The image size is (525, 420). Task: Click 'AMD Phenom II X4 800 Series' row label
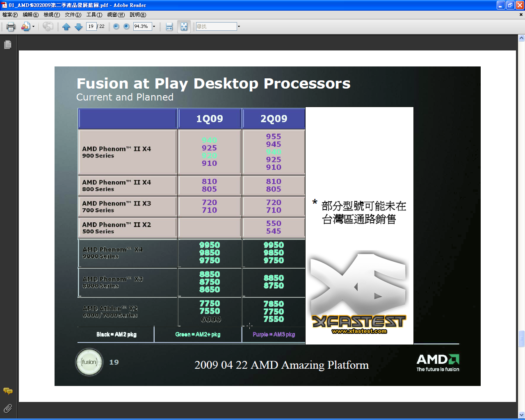pyautogui.click(x=116, y=185)
